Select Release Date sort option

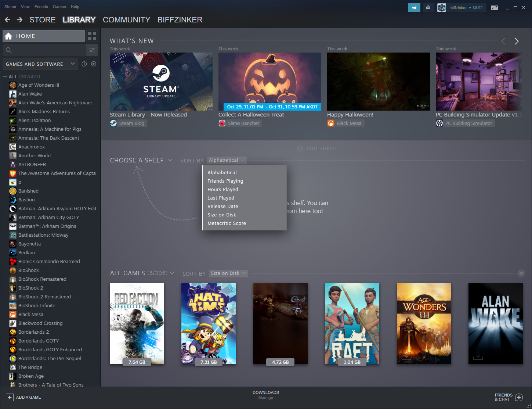tap(222, 206)
